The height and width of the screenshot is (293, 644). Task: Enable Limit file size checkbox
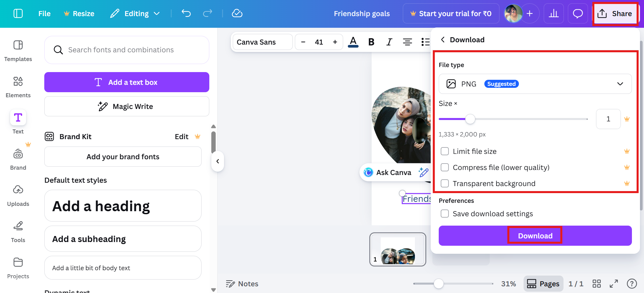[x=445, y=151]
